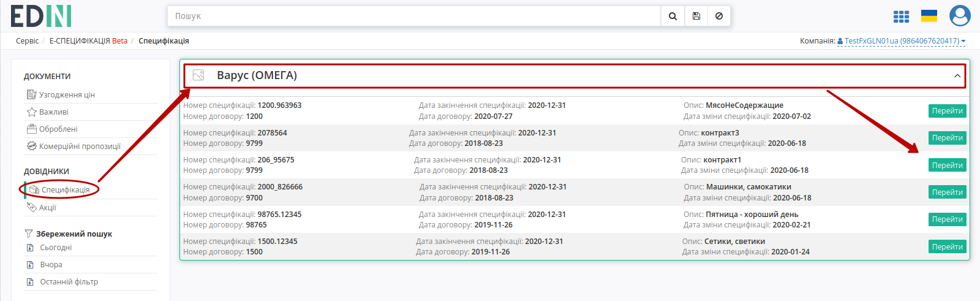980x301 pixels.
Task: Click Перейти for specification 2078564
Action: (948, 138)
